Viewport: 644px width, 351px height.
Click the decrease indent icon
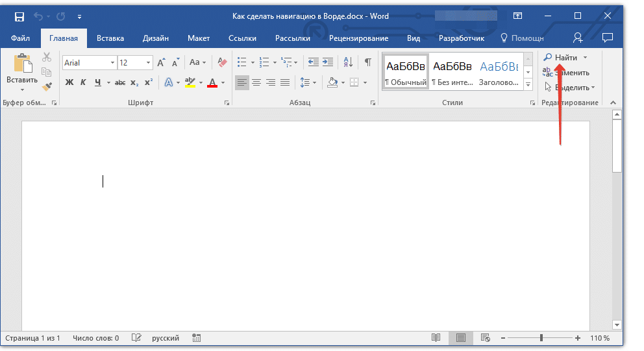(313, 62)
